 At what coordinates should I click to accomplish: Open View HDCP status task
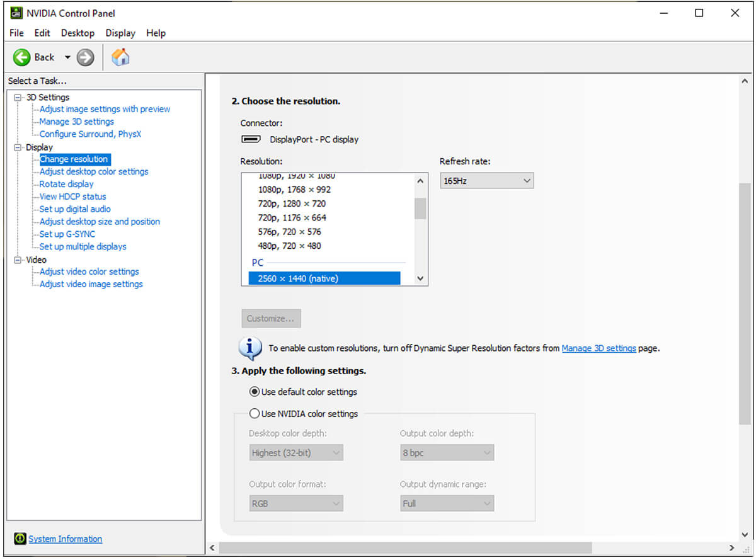[72, 197]
